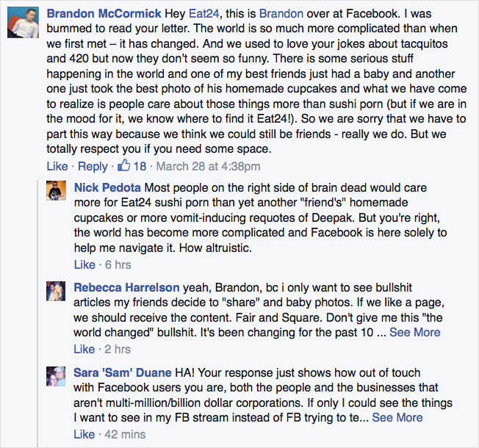The height and width of the screenshot is (448, 479).
Task: Expand Sara Duane's comment with See More
Action: point(397,417)
